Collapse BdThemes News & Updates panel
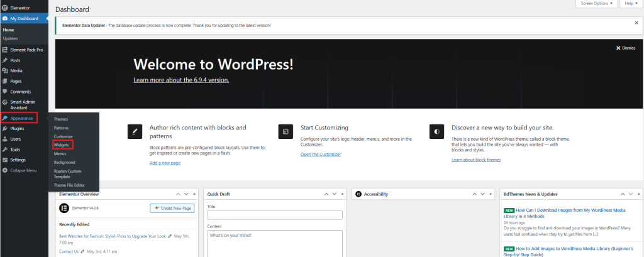 639,194
